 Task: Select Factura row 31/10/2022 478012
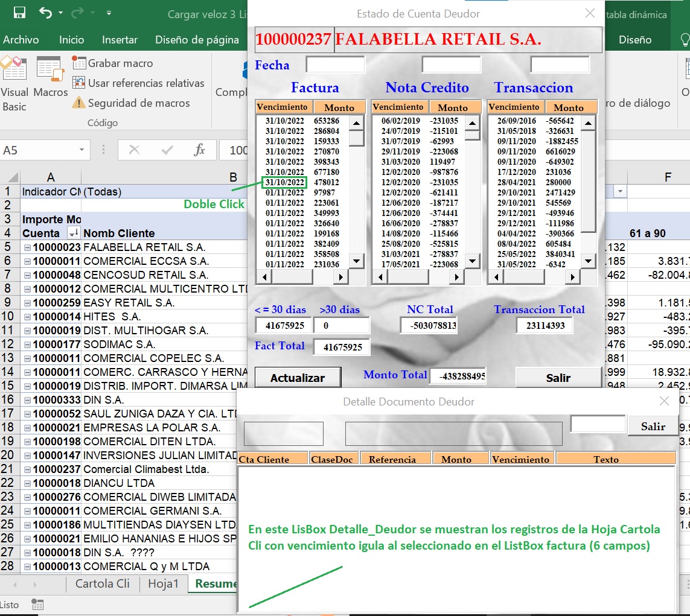tap(303, 182)
